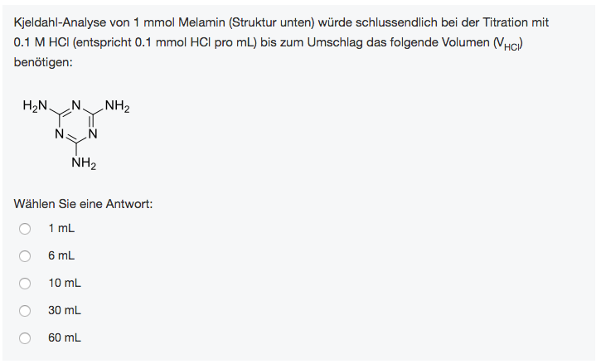Select the 60 mL radio button
The height and width of the screenshot is (364, 601).
25,338
